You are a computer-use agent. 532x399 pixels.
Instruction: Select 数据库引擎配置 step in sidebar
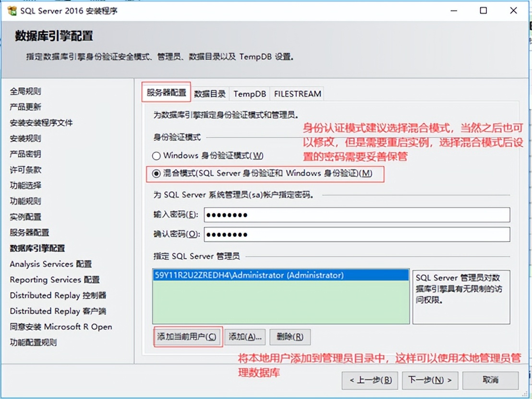tap(37, 248)
